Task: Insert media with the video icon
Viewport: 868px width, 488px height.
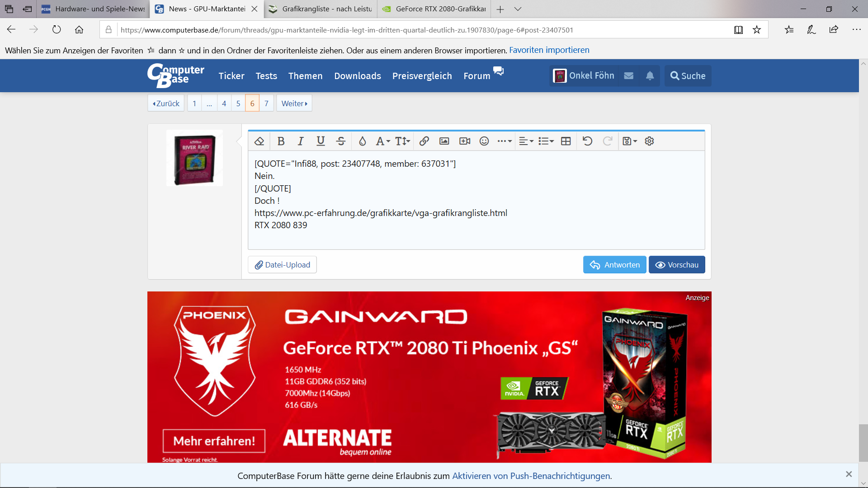Action: 465,141
